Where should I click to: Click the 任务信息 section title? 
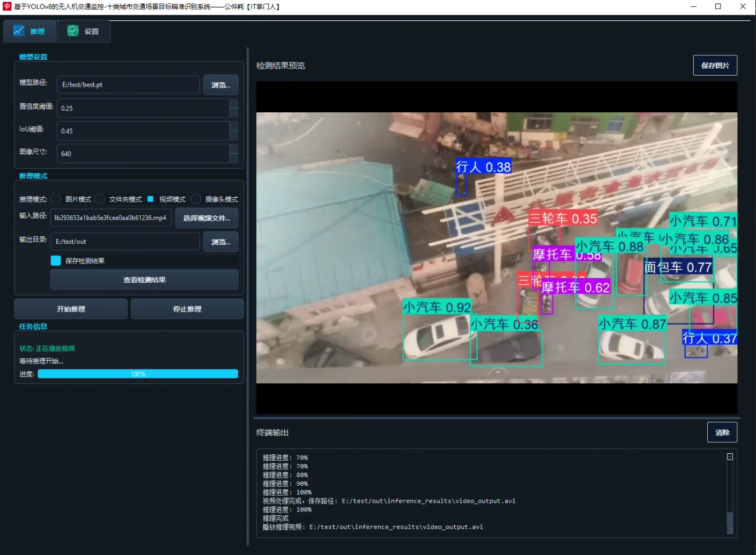33,326
